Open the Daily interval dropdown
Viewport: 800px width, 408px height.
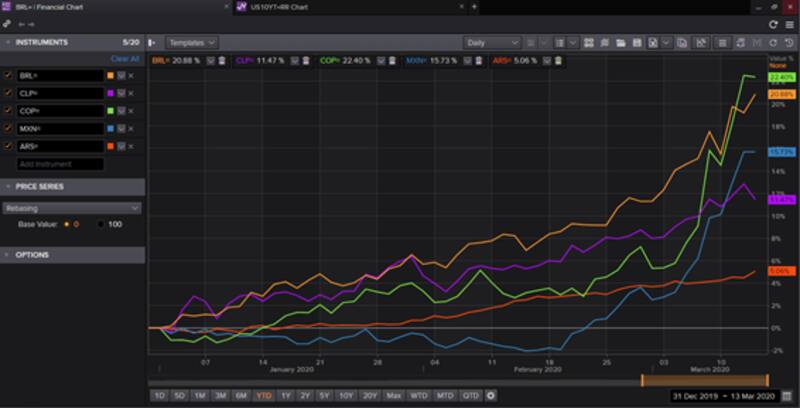pyautogui.click(x=493, y=43)
